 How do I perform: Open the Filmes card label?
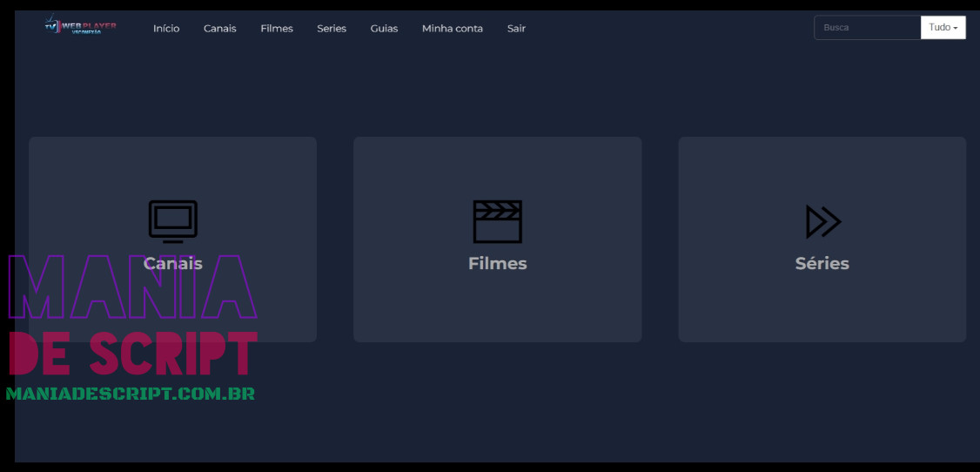coord(498,263)
